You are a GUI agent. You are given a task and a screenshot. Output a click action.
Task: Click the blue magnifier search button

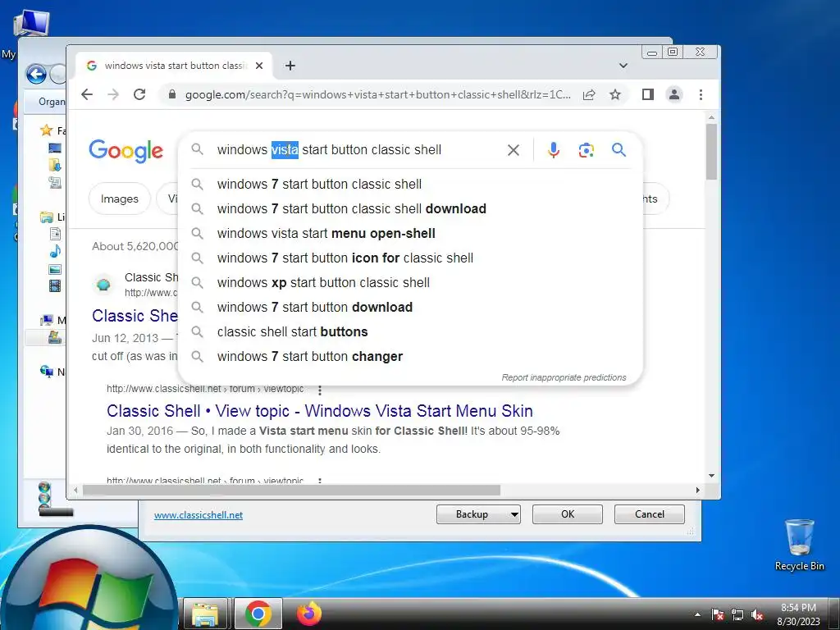(619, 150)
